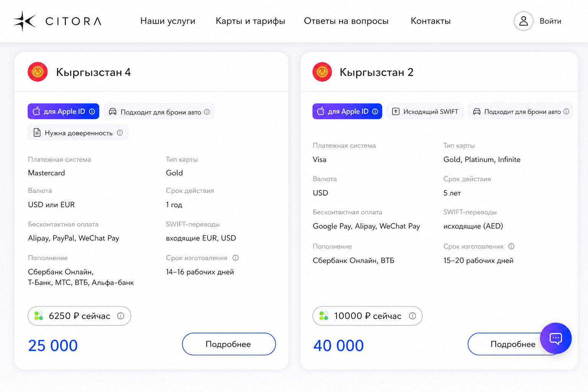Show info for 6250 ₽ сейчас

tap(121, 316)
